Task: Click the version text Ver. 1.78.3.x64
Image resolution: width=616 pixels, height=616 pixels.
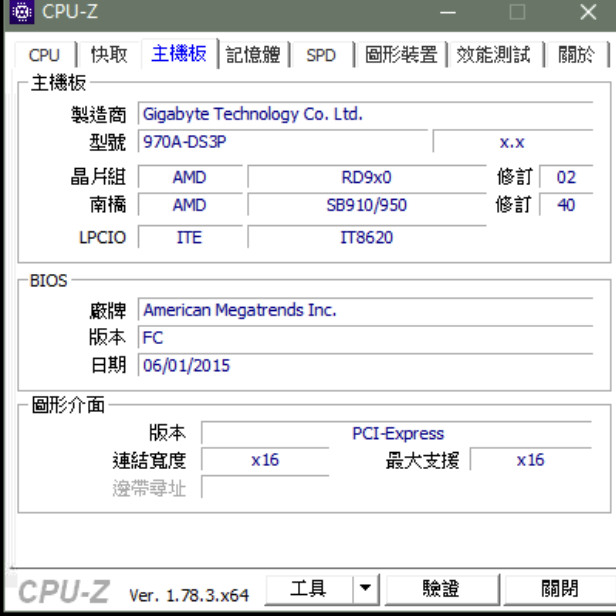Action: click(x=189, y=595)
